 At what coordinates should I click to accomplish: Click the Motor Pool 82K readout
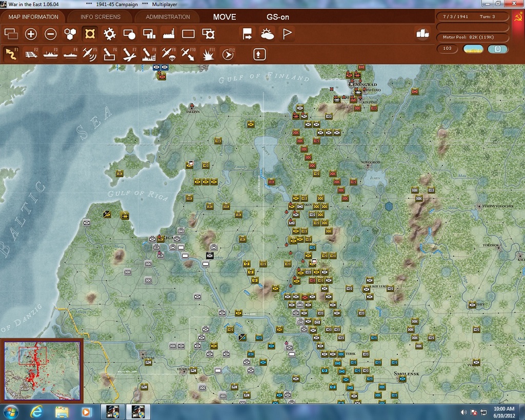[472, 37]
